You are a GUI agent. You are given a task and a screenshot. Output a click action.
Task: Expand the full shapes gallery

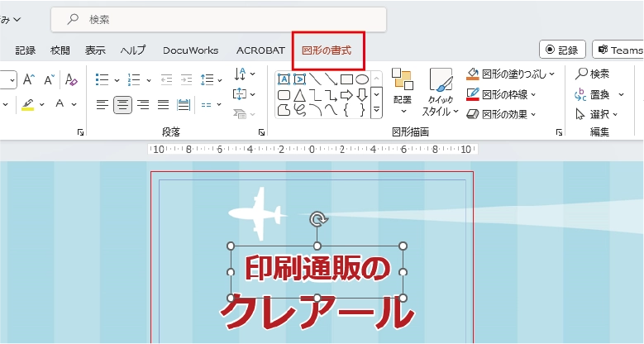[376, 110]
